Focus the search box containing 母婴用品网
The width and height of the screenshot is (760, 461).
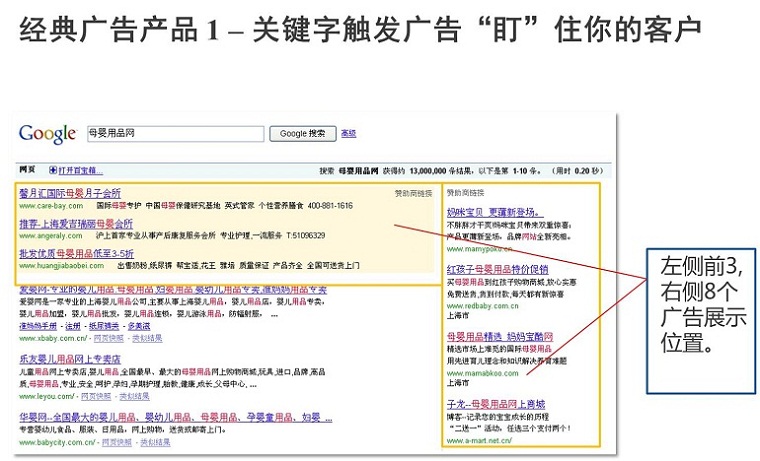(175, 134)
